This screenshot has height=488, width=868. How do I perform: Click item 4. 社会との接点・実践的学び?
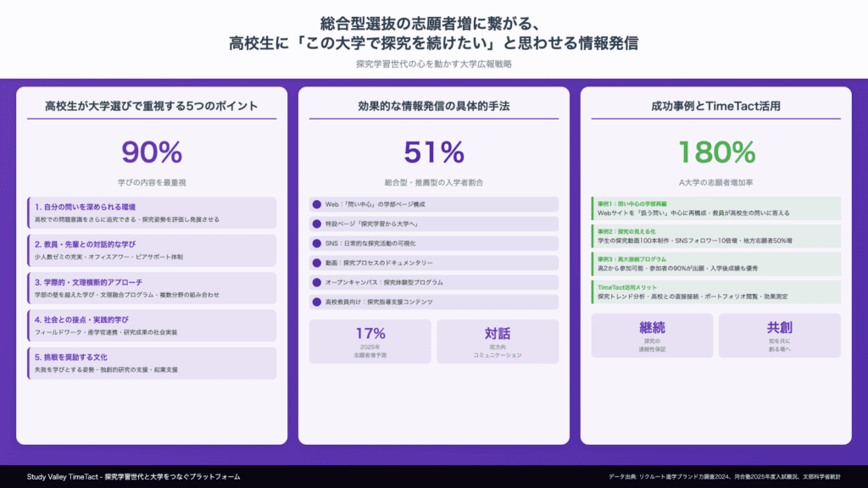tap(152, 325)
